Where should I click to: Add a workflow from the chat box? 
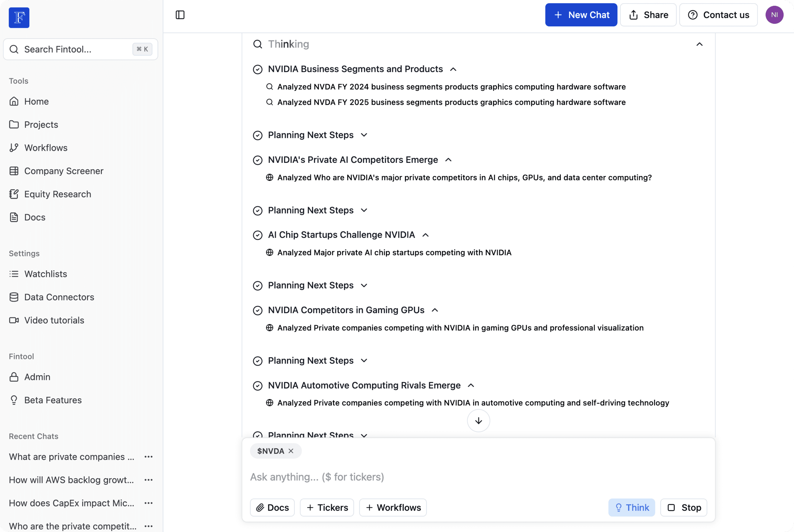(x=393, y=508)
